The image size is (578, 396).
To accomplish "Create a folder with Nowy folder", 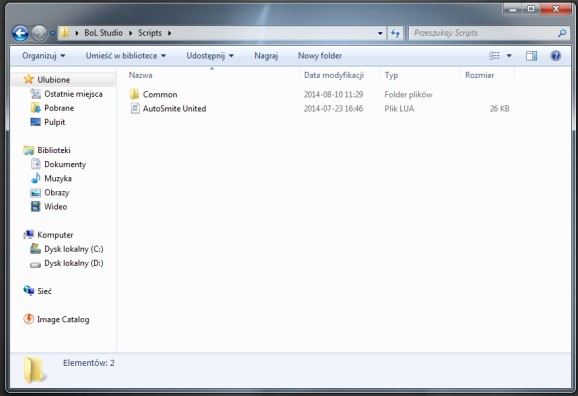I will tap(320, 56).
